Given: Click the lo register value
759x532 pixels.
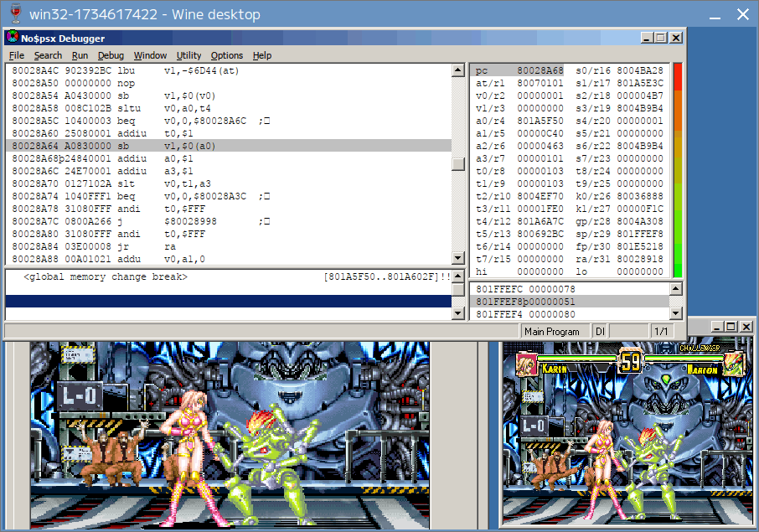Looking at the screenshot, I should click(x=640, y=271).
